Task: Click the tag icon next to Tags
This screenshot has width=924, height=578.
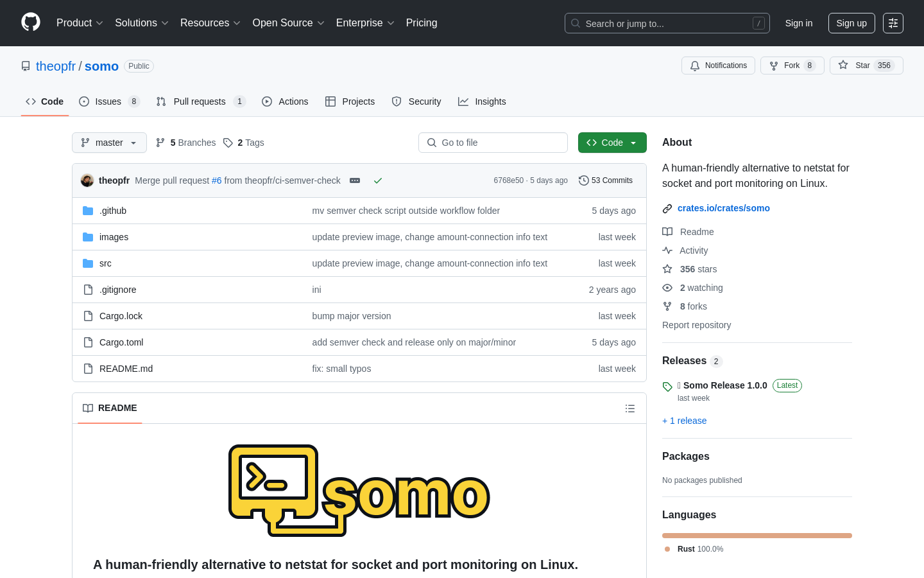Action: click(228, 143)
